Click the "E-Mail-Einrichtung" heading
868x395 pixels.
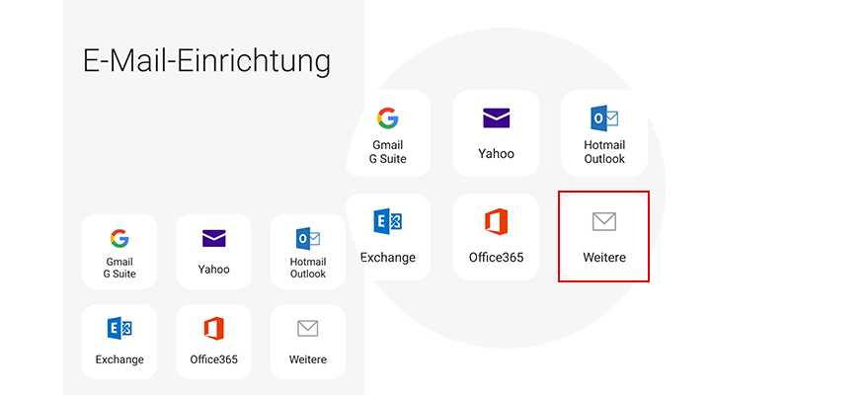206,61
